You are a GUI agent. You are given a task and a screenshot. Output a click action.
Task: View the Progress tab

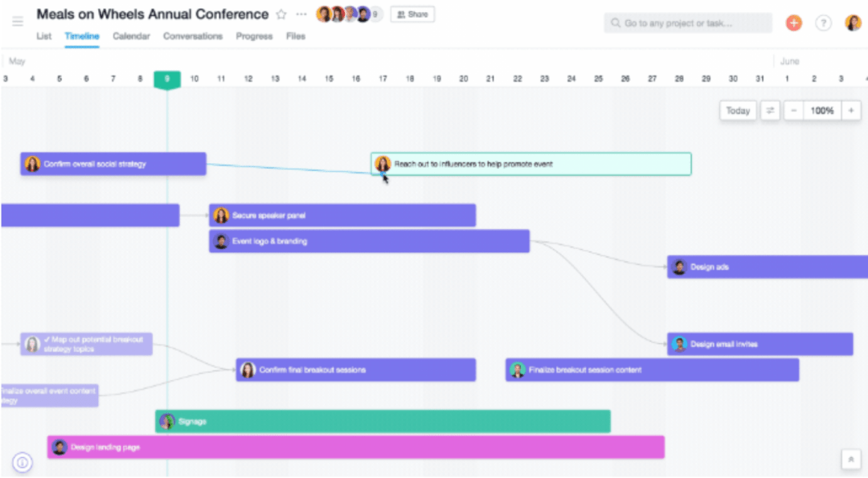coord(254,36)
